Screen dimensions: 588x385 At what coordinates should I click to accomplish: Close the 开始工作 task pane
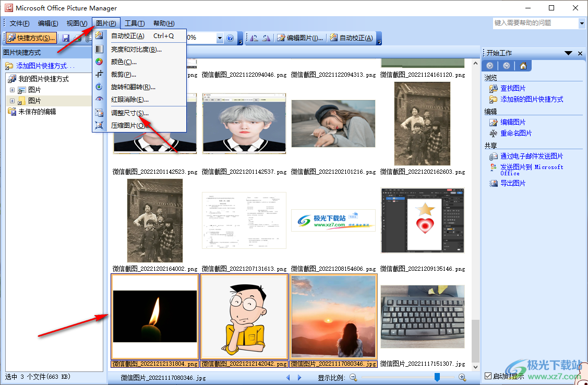pos(580,53)
